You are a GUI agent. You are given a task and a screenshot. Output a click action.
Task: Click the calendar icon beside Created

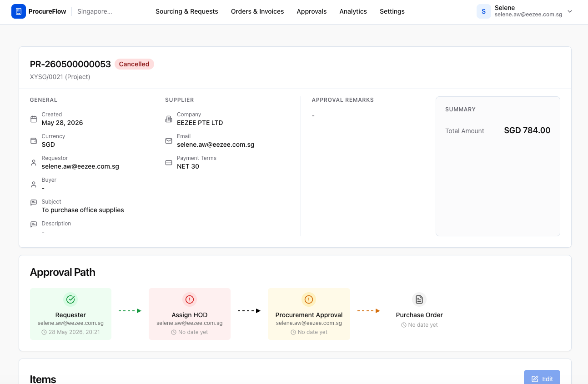34,119
